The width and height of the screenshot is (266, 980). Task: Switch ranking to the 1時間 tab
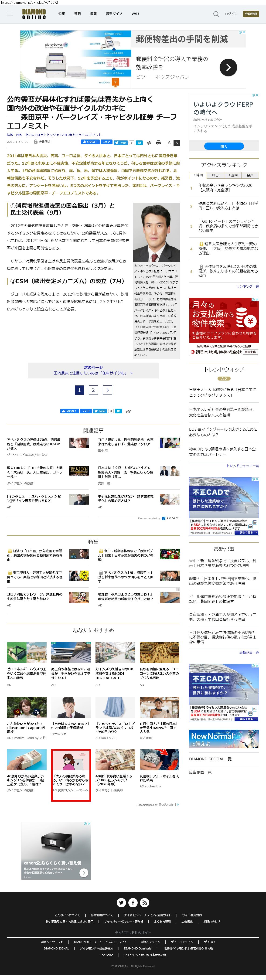[198, 175]
